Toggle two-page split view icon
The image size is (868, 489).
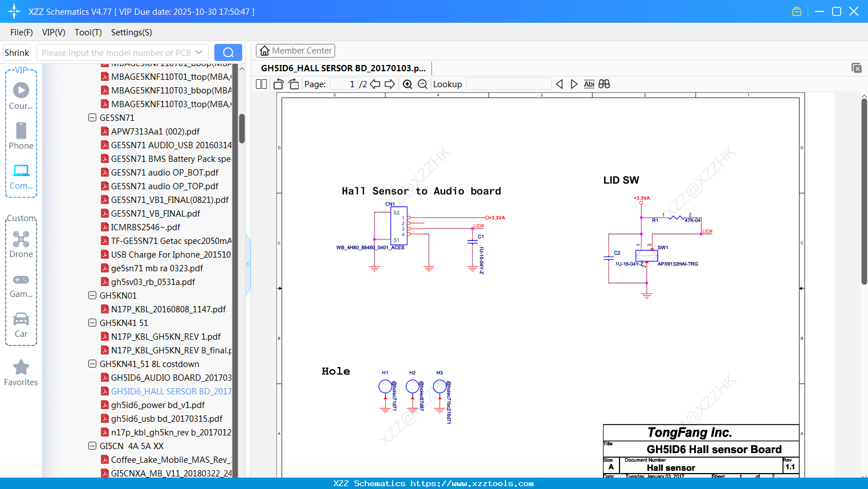pyautogui.click(x=262, y=84)
